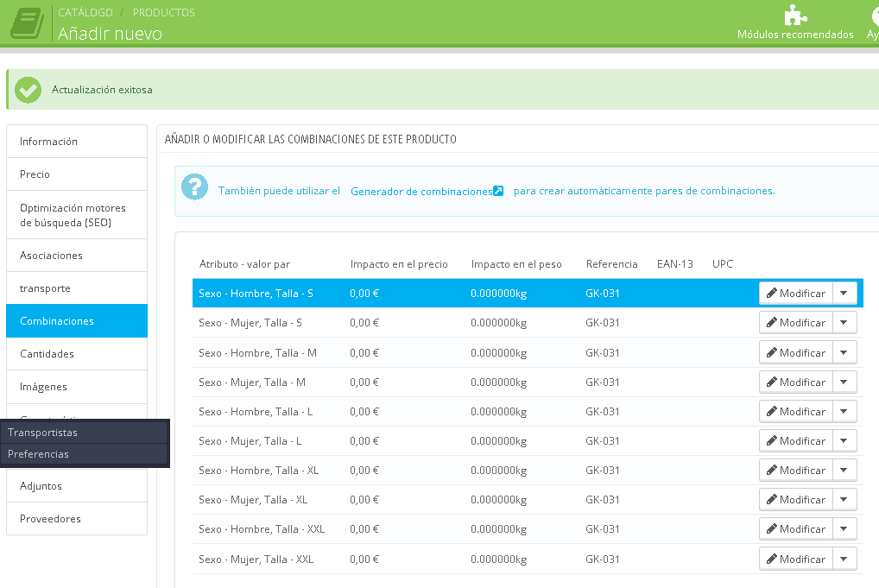Choose Preferencias from the popup menu
The height and width of the screenshot is (588, 879).
coord(39,454)
